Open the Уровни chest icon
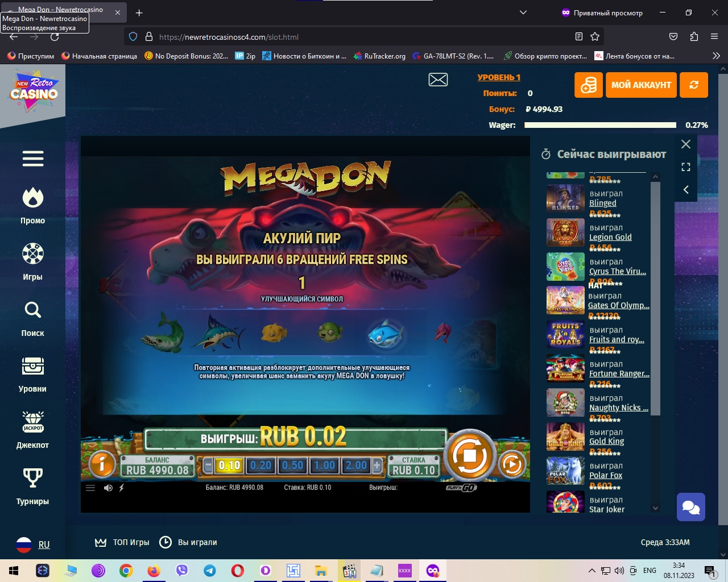728x582 pixels. (33, 366)
